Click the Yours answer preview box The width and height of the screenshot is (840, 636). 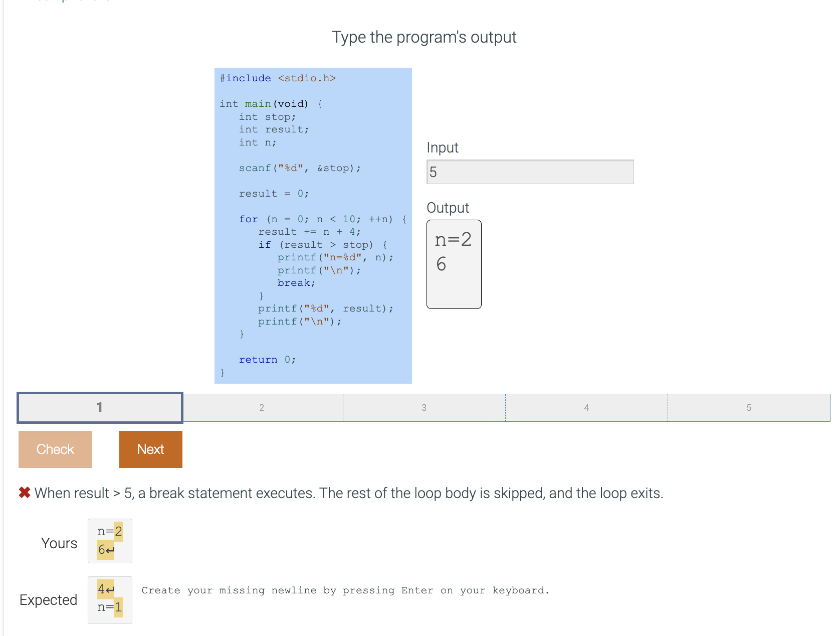(x=110, y=541)
